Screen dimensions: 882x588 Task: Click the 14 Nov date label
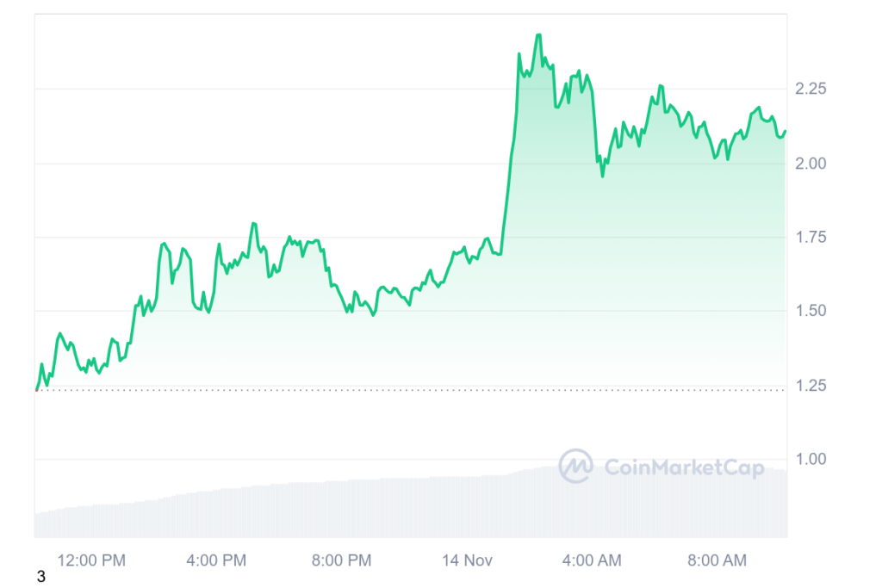coord(466,560)
